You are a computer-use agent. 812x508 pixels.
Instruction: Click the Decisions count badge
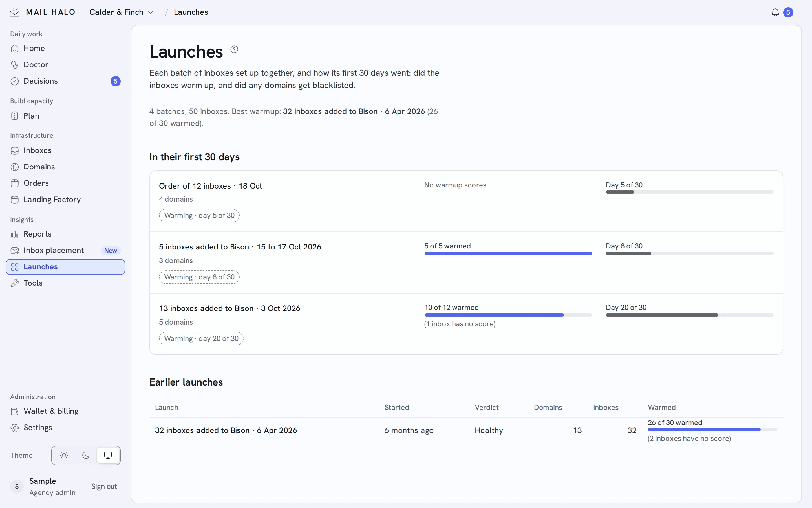point(115,81)
